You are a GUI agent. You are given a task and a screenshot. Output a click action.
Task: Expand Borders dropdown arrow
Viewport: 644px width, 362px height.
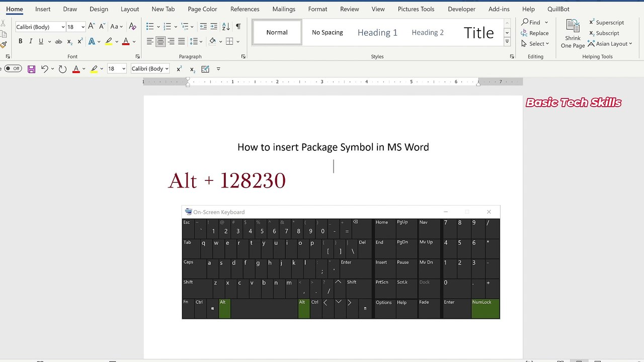tap(238, 41)
